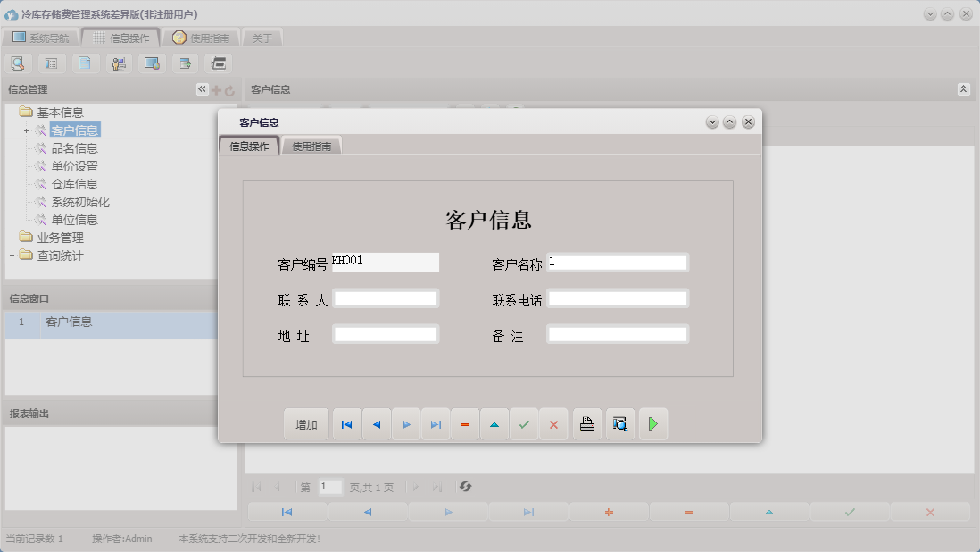Click the list view toolbar icon
Image resolution: width=980 pixels, height=552 pixels.
(51, 63)
